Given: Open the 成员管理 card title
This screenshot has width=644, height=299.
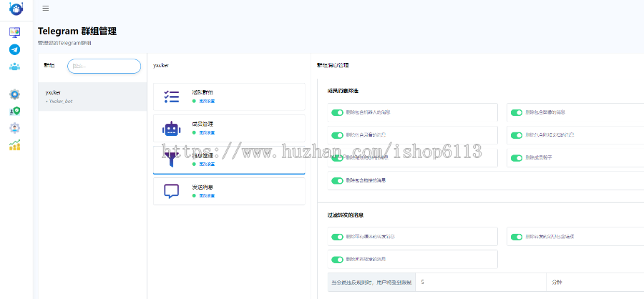Looking at the screenshot, I should pyautogui.click(x=203, y=124).
